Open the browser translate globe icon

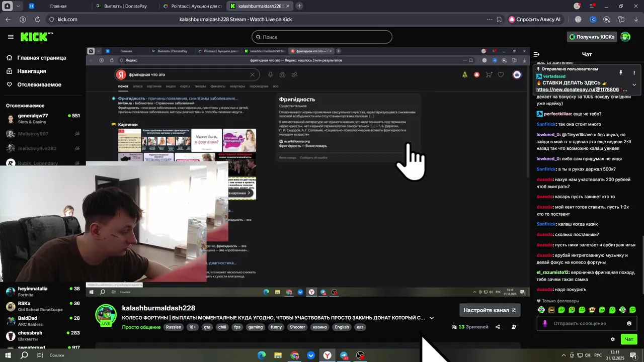pyautogui.click(x=578, y=19)
